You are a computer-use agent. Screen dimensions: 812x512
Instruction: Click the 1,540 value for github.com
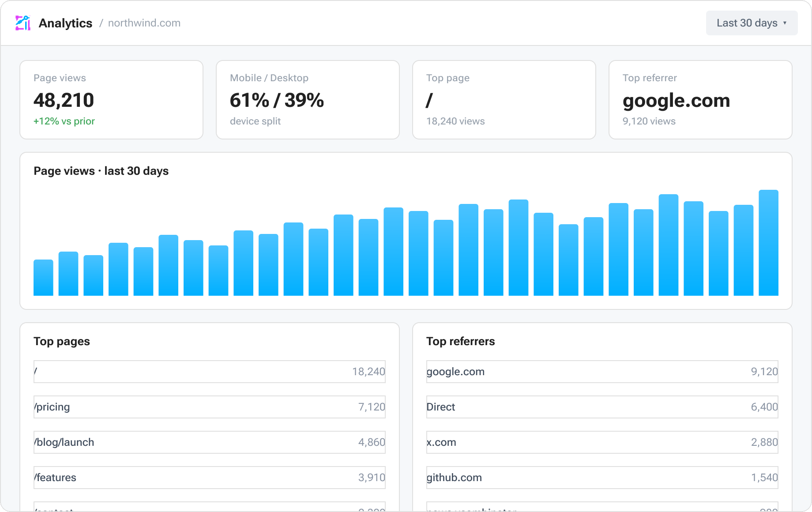[x=764, y=478]
